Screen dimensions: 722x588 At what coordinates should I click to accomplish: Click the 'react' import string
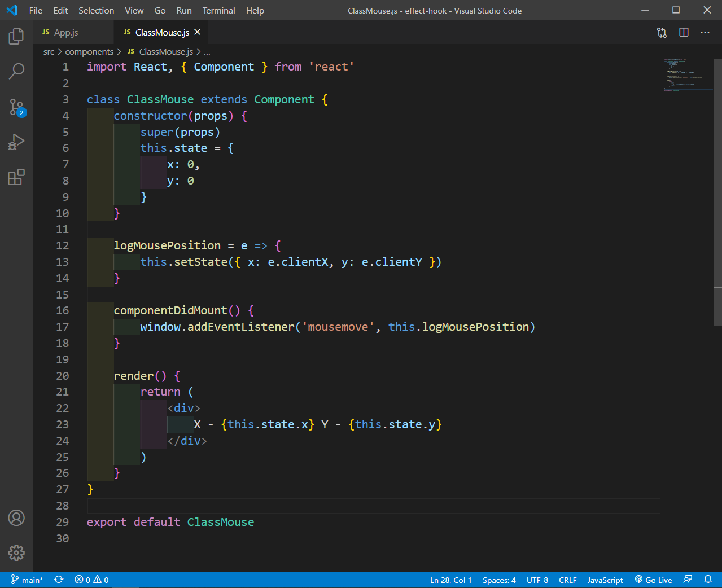click(x=331, y=67)
